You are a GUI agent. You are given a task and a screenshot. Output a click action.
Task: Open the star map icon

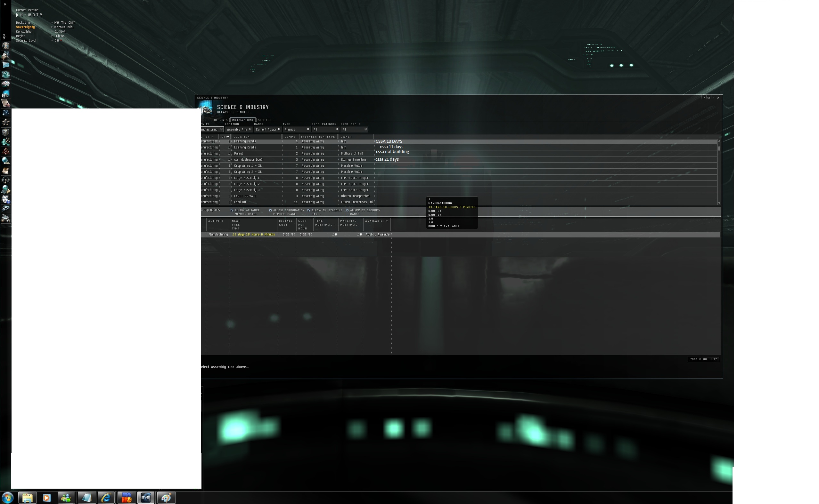click(x=6, y=113)
